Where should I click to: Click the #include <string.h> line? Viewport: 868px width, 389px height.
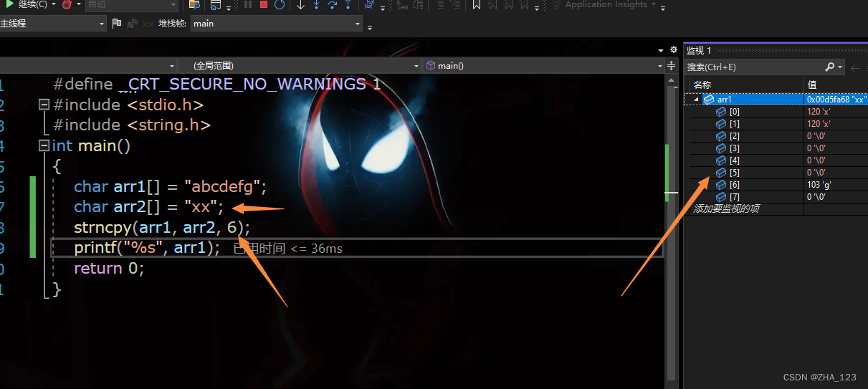click(132, 125)
